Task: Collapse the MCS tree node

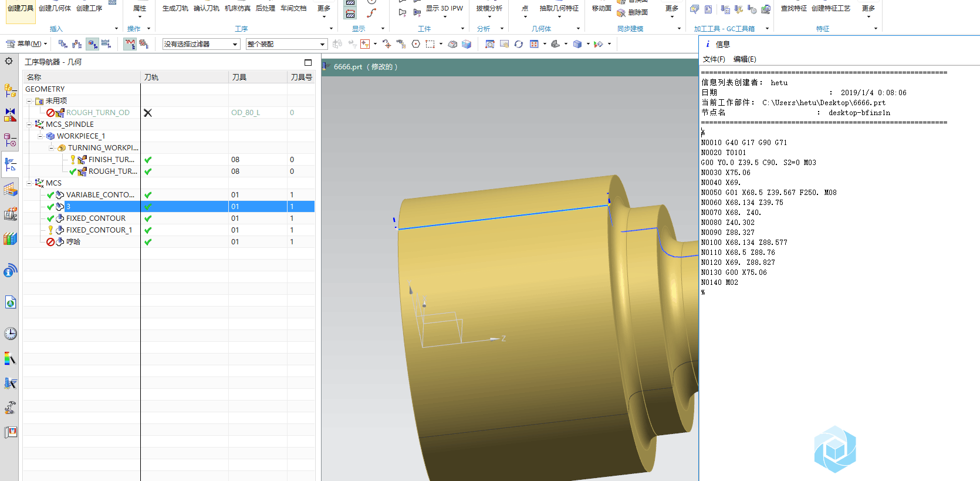Action: click(29, 183)
